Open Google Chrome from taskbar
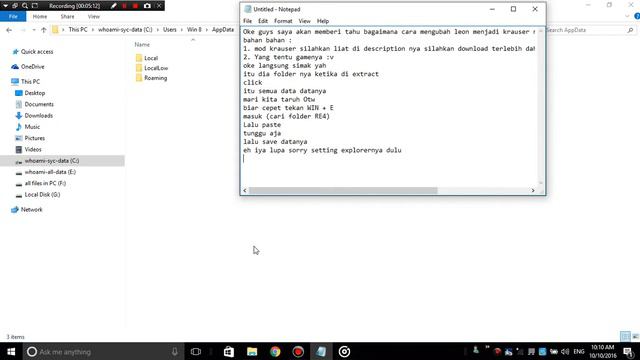 tap(276, 351)
